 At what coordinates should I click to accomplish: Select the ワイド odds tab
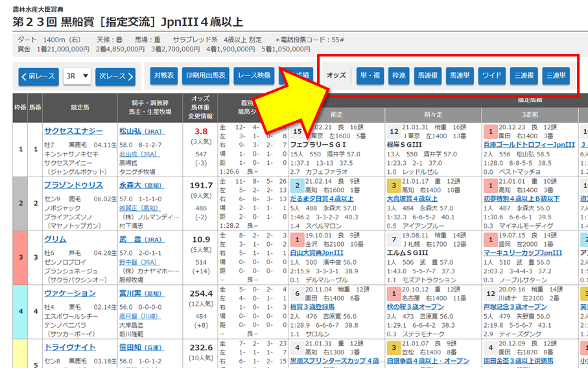491,76
